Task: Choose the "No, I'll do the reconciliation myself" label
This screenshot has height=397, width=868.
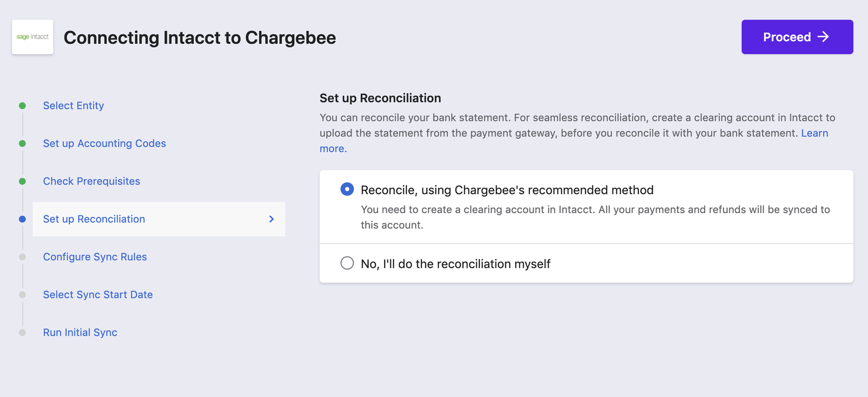Action: point(456,264)
